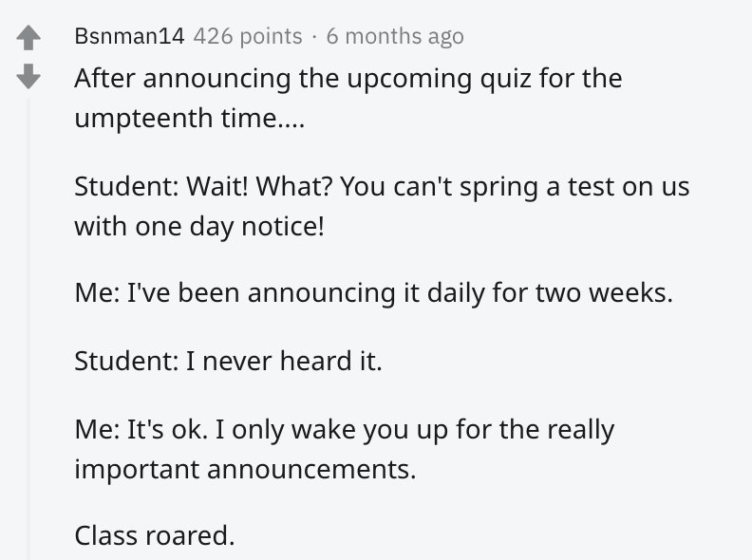Downvote the comment by Bsnman14
Screen dimensions: 752x560
28,76
